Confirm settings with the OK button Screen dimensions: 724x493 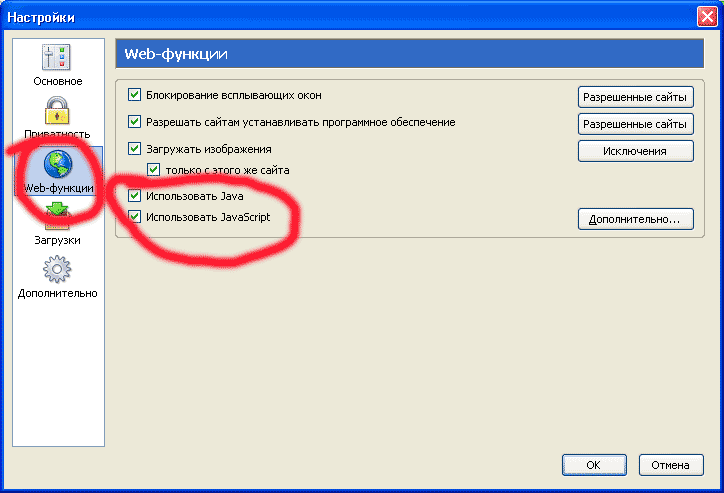point(593,465)
